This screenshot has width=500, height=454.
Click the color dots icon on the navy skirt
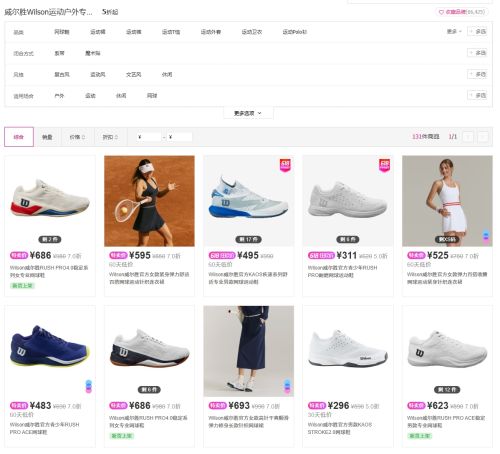[287, 386]
